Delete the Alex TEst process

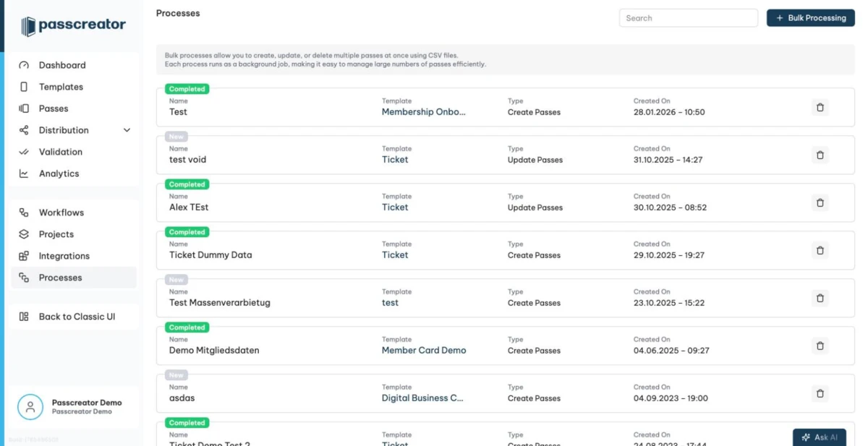(820, 202)
